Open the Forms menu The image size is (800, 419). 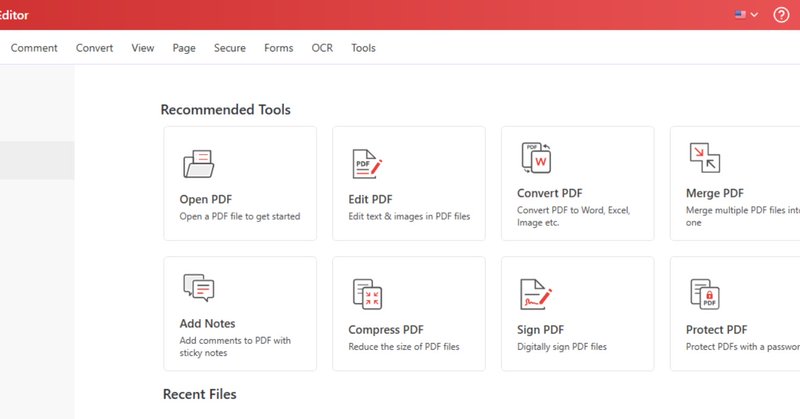coord(279,48)
